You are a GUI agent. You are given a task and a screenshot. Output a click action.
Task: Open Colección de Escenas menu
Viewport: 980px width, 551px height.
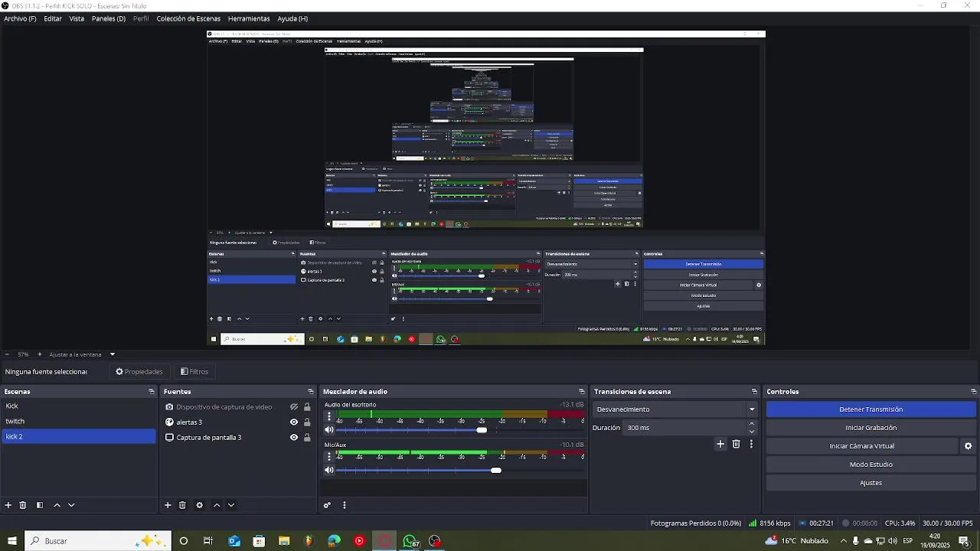188,18
